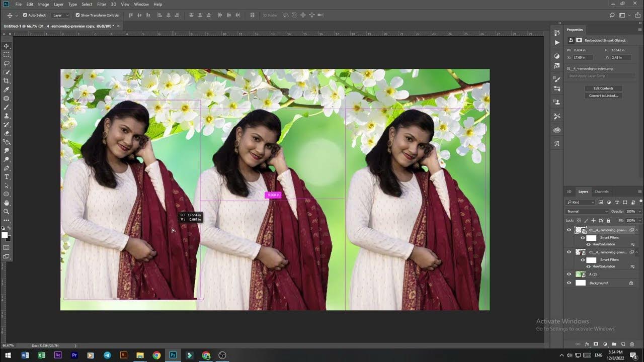Toggle Auto-Select checkbox
This screenshot has width=644, height=362.
[25, 16]
